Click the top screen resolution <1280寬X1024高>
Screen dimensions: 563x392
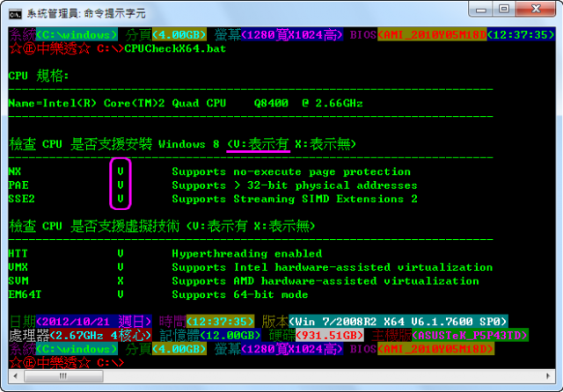(x=292, y=35)
